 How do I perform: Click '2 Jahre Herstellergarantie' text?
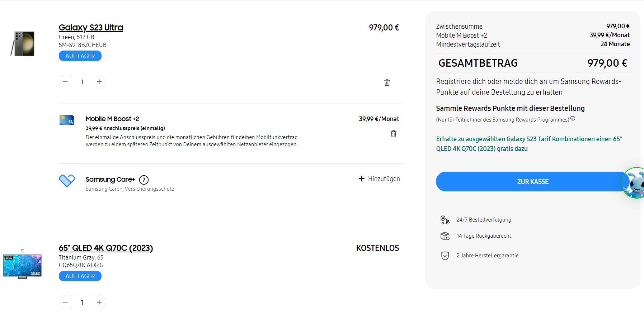coord(488,256)
